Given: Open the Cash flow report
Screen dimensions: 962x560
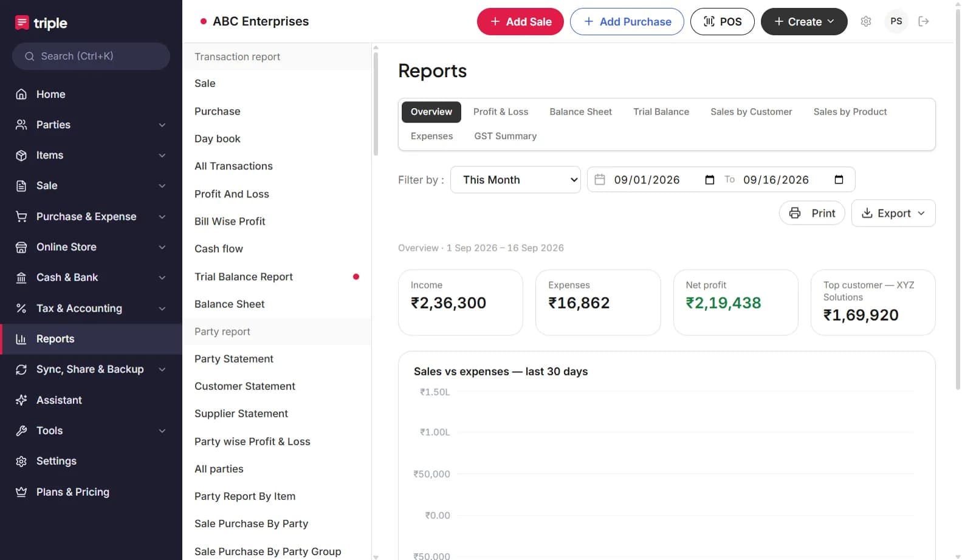Looking at the screenshot, I should coord(277,248).
